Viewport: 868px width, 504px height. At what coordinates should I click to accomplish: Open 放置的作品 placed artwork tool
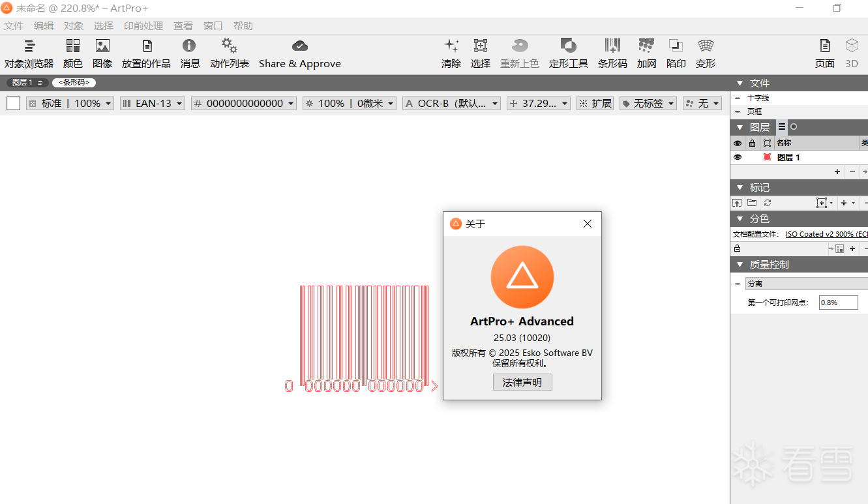point(147,53)
